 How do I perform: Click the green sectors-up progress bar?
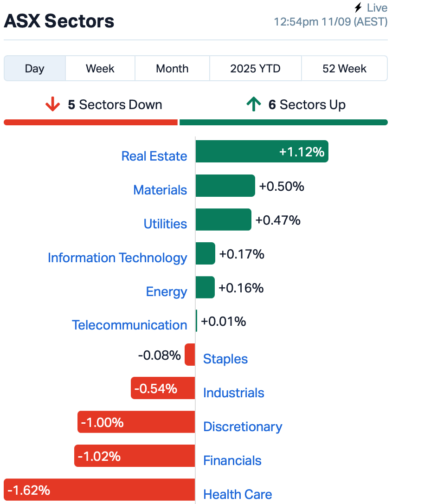pyautogui.click(x=283, y=123)
